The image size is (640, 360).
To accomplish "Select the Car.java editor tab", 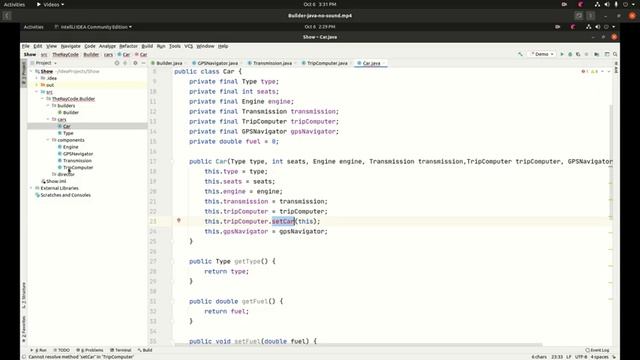I will pyautogui.click(x=371, y=63).
